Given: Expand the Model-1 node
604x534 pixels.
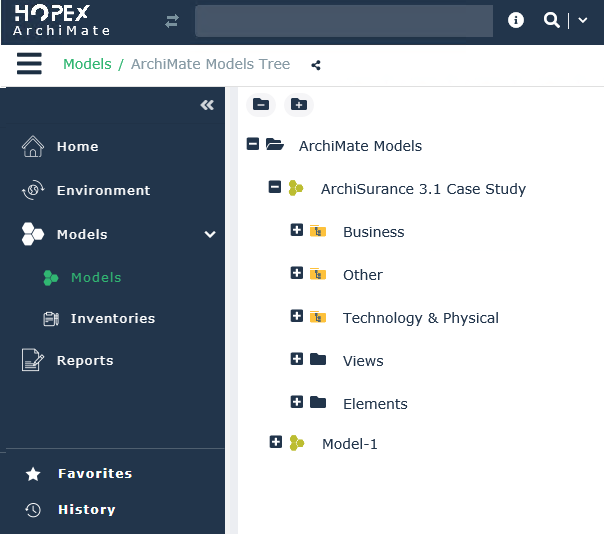Looking at the screenshot, I should 276,442.
